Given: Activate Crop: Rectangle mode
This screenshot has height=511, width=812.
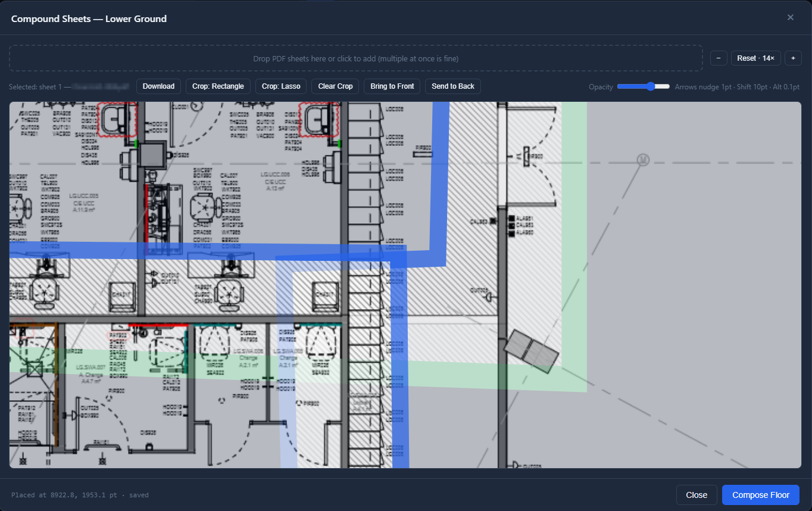Looking at the screenshot, I should coord(218,86).
